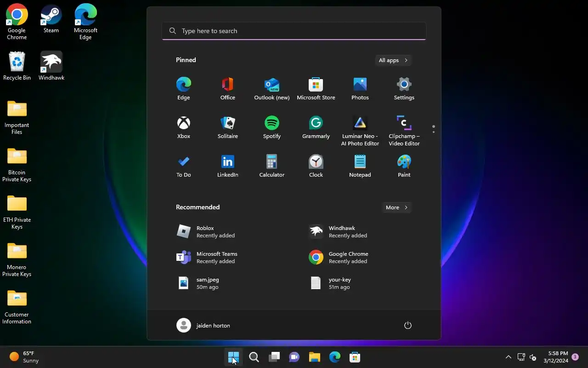Launch Notepad from pinned apps

(360, 166)
